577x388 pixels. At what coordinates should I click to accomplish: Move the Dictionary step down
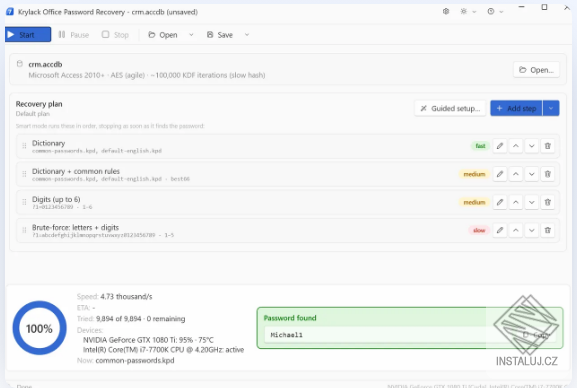pos(532,146)
